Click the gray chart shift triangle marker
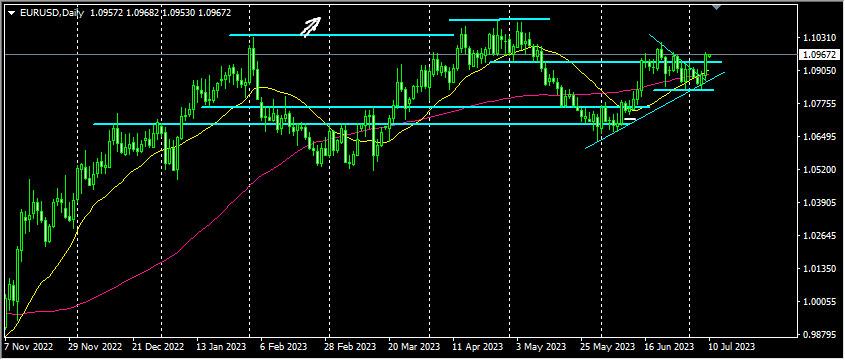This screenshot has height=360, width=845. click(x=716, y=6)
